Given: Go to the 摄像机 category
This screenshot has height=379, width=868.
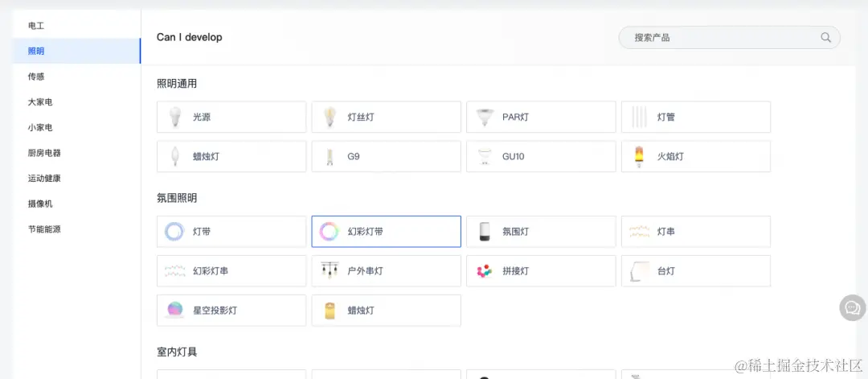Looking at the screenshot, I should [40, 204].
